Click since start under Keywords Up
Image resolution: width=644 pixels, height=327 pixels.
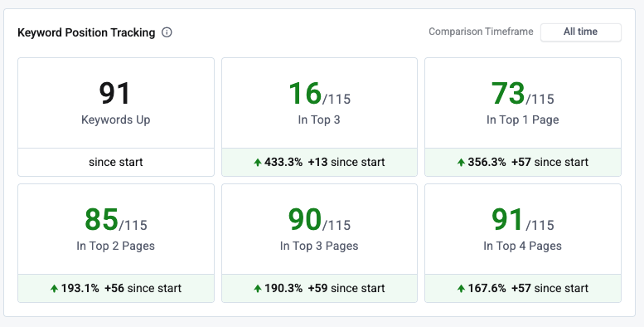[x=116, y=162]
